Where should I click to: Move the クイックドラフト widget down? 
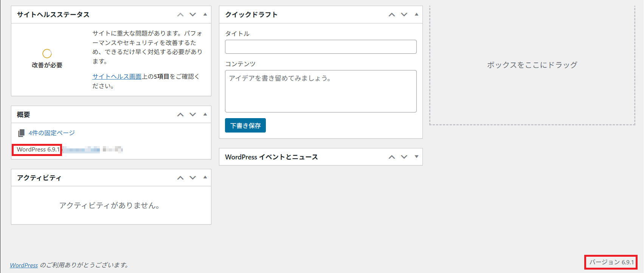[404, 15]
